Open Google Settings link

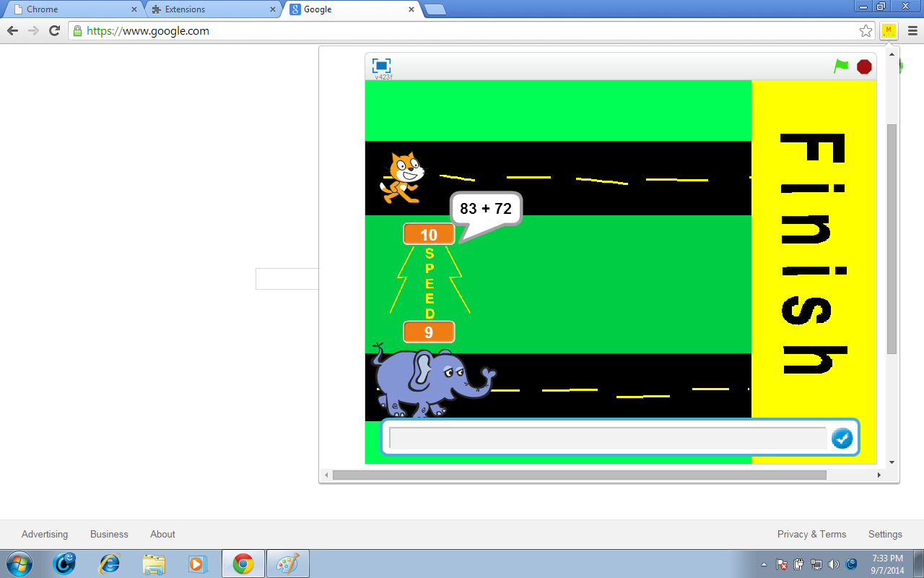pyautogui.click(x=885, y=534)
